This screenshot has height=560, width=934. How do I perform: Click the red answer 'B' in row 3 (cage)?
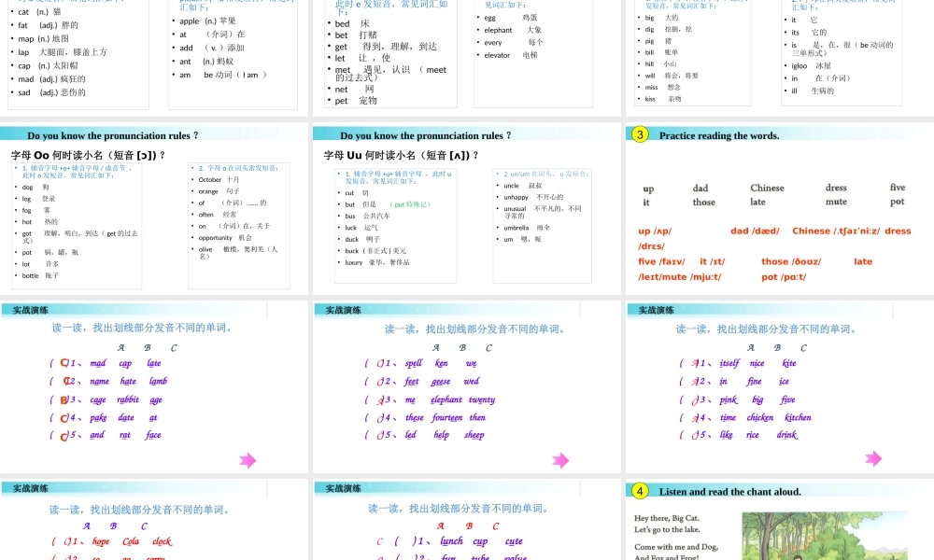pyautogui.click(x=64, y=399)
